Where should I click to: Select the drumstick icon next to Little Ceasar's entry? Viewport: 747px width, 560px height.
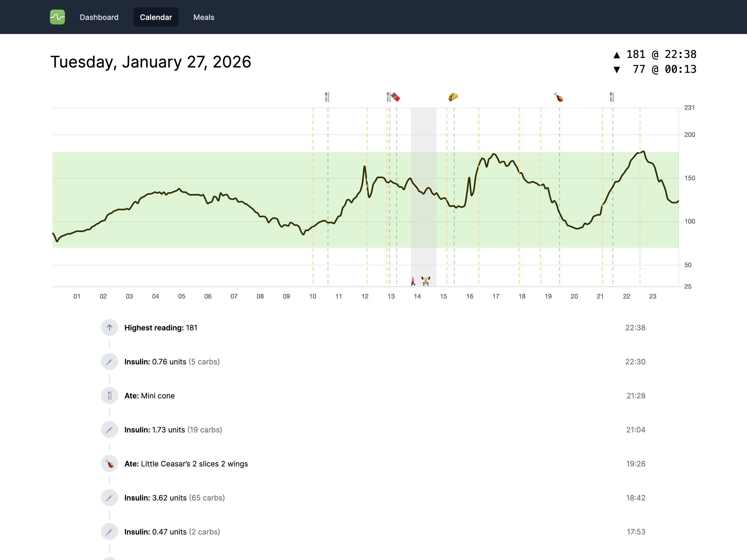tap(109, 464)
